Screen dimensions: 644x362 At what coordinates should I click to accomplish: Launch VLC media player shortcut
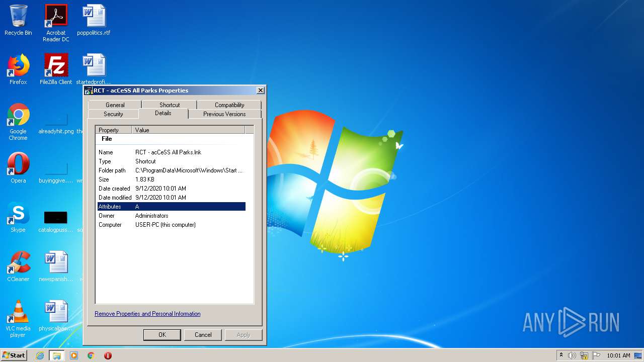pos(18,319)
